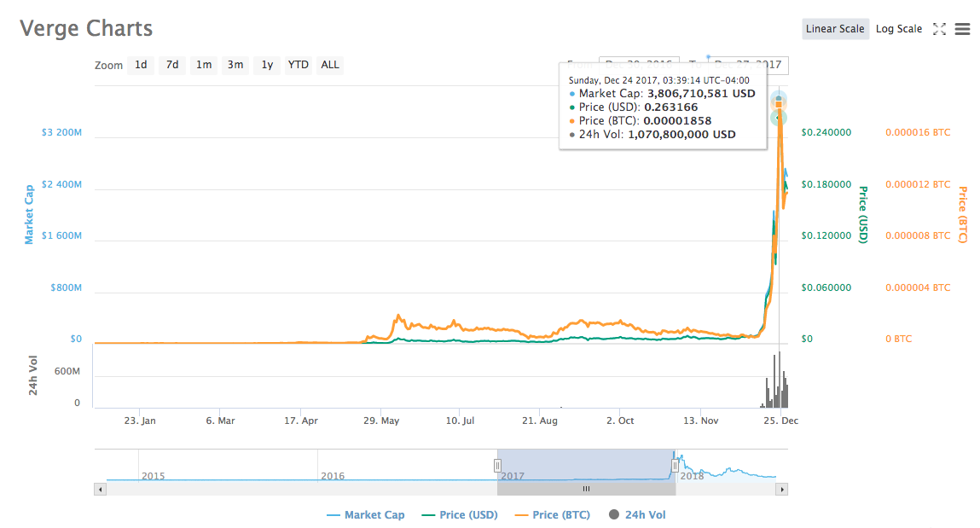Click the "2. Oct" date axis label
Screen dimensions: 980x528
click(x=620, y=421)
